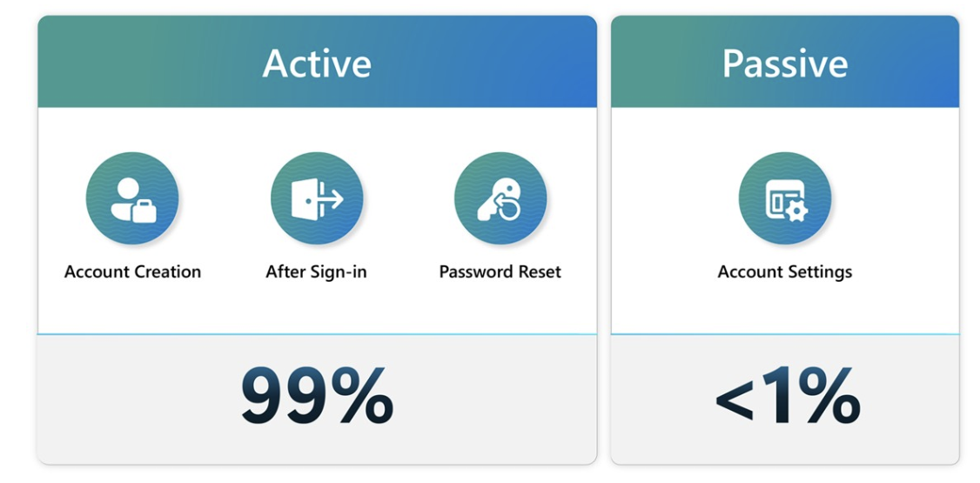The image size is (980, 483).
Task: Click the arrow in the After Sign-in icon
Action: click(332, 199)
